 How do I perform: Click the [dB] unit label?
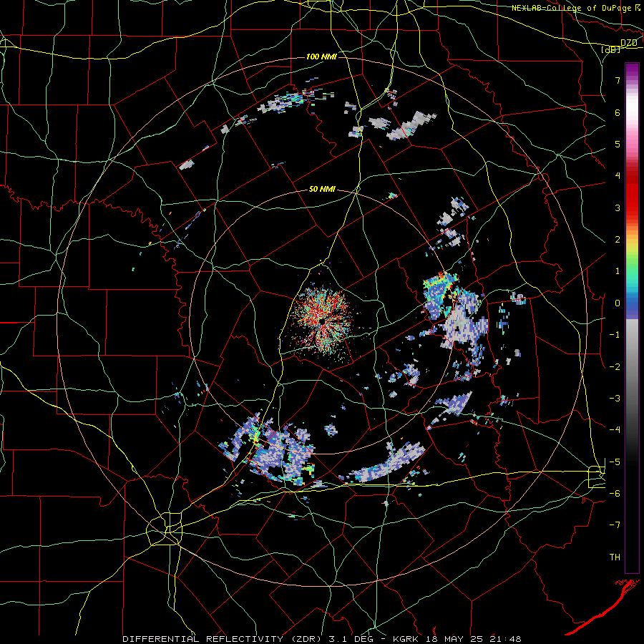coord(611,49)
